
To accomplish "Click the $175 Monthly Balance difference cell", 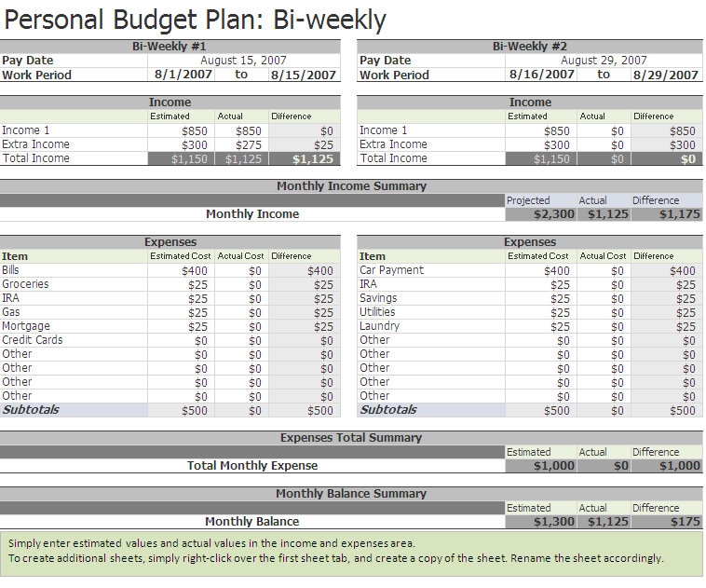I will (665, 522).
